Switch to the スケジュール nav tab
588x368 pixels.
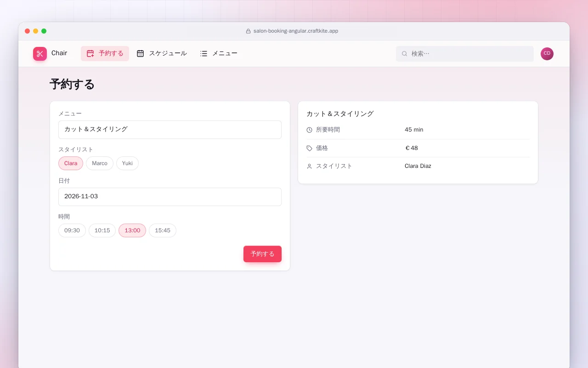point(162,53)
